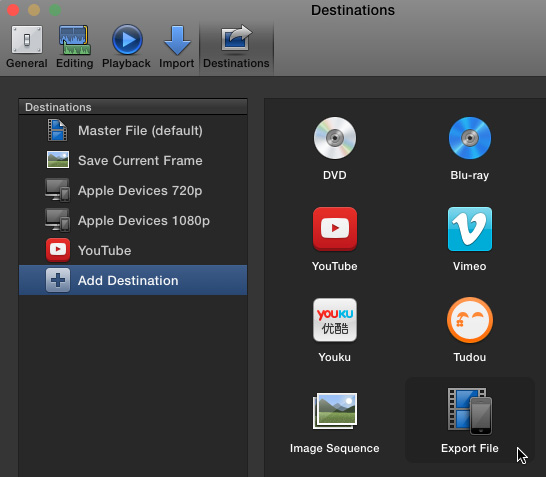
Task: Pick the Image Sequence icon
Action: coord(335,411)
